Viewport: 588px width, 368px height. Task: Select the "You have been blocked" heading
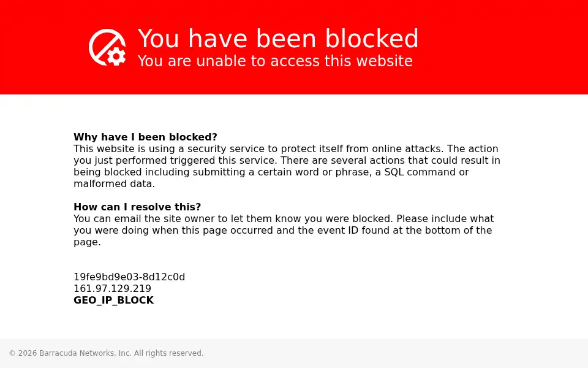pos(278,39)
